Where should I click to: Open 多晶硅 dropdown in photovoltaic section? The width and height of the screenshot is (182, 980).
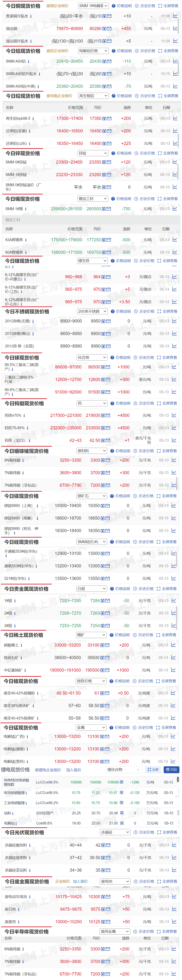click(x=115, y=832)
